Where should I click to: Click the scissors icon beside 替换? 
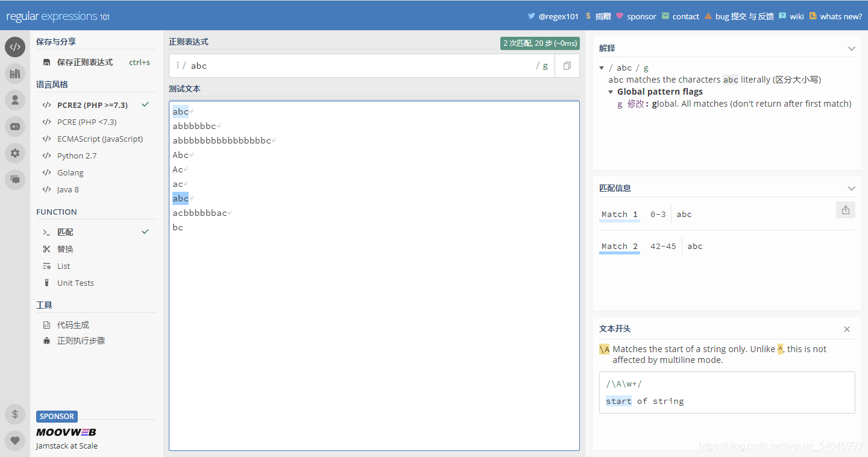[47, 249]
